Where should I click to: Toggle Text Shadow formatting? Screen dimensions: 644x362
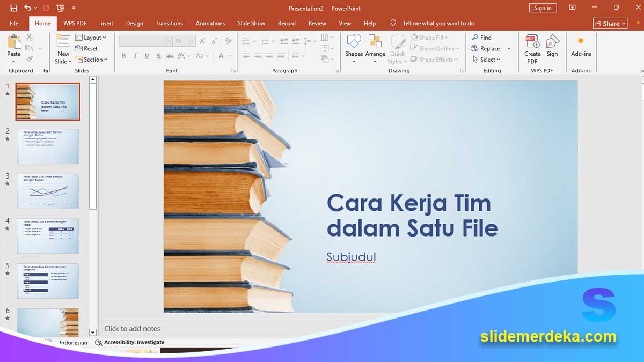click(x=158, y=56)
